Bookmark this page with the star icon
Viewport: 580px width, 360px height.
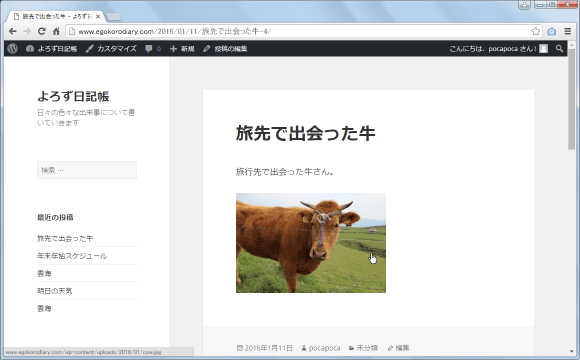click(x=535, y=31)
